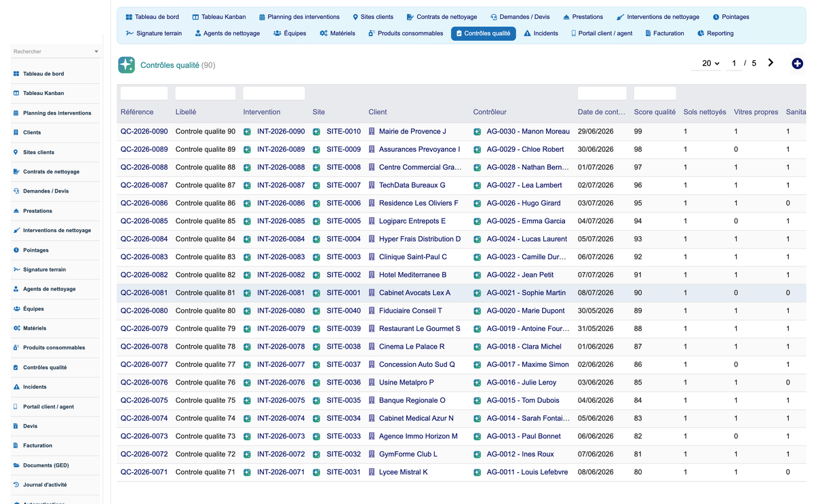Click Journal d'activité sidebar history icon
This screenshot has height=504, width=814.
[x=16, y=485]
